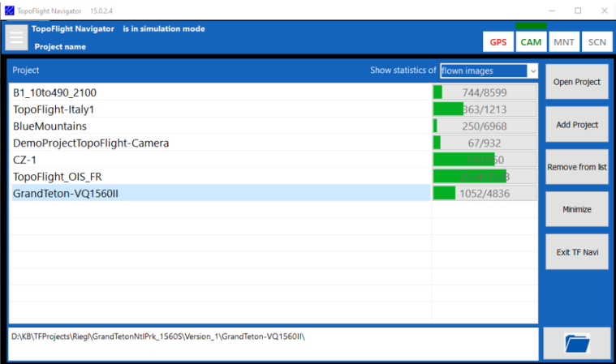Toggle the CAM status indicator

pyautogui.click(x=531, y=42)
